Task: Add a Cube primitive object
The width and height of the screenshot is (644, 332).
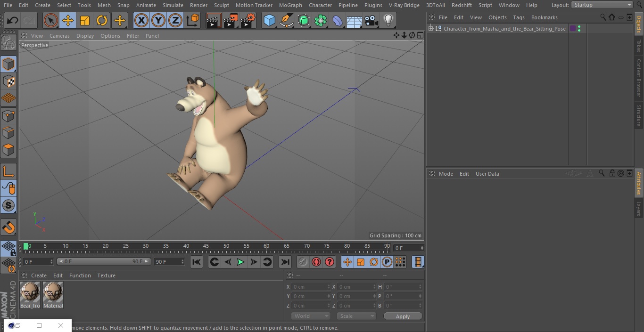Action: click(269, 20)
